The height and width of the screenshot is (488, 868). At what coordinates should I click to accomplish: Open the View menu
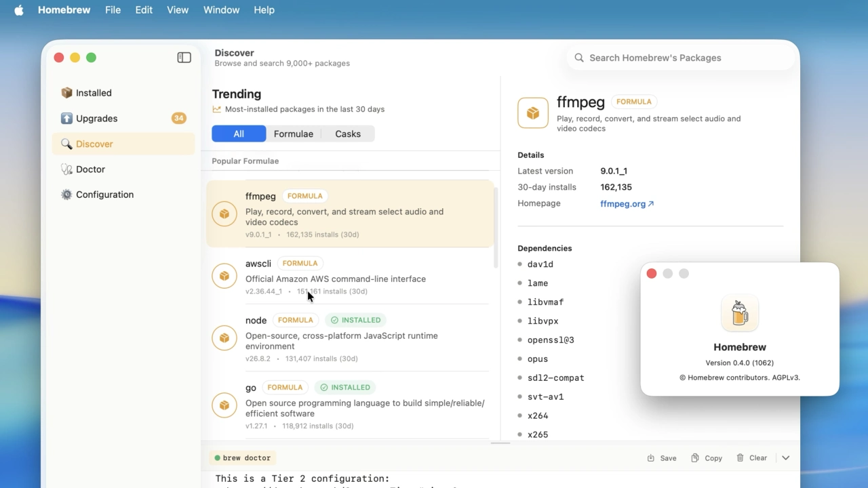pos(178,10)
